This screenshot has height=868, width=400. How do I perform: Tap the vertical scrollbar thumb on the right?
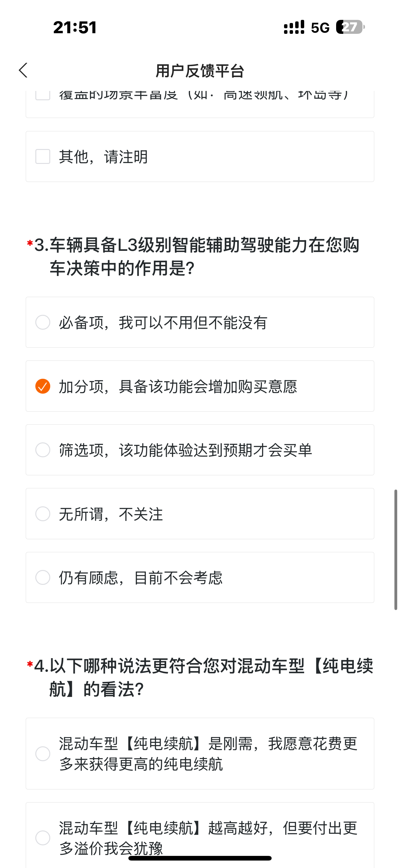click(396, 549)
